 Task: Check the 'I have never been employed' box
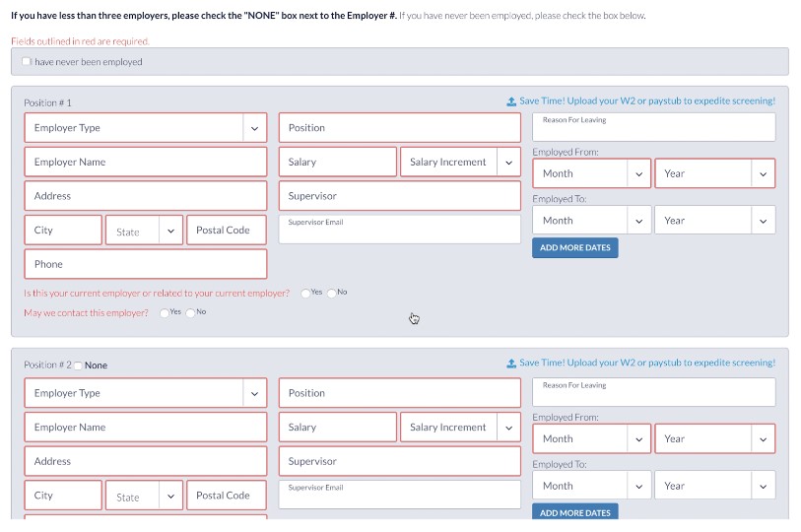coord(27,62)
